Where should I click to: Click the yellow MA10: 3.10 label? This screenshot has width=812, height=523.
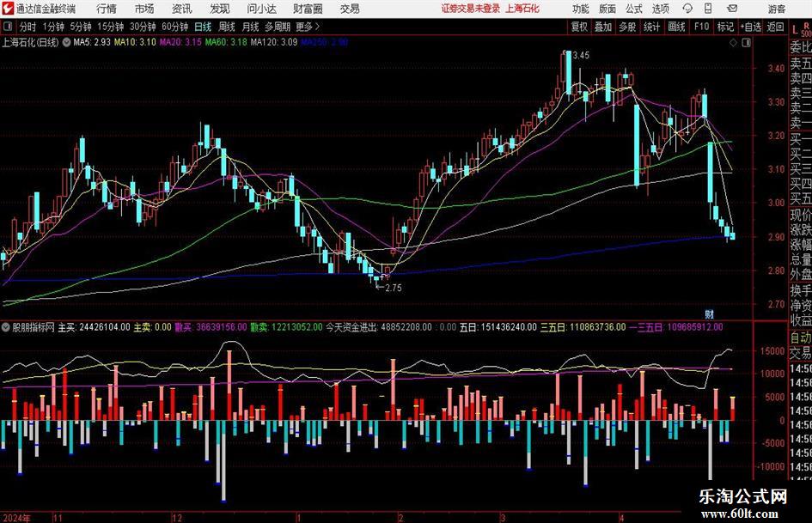tap(135, 42)
